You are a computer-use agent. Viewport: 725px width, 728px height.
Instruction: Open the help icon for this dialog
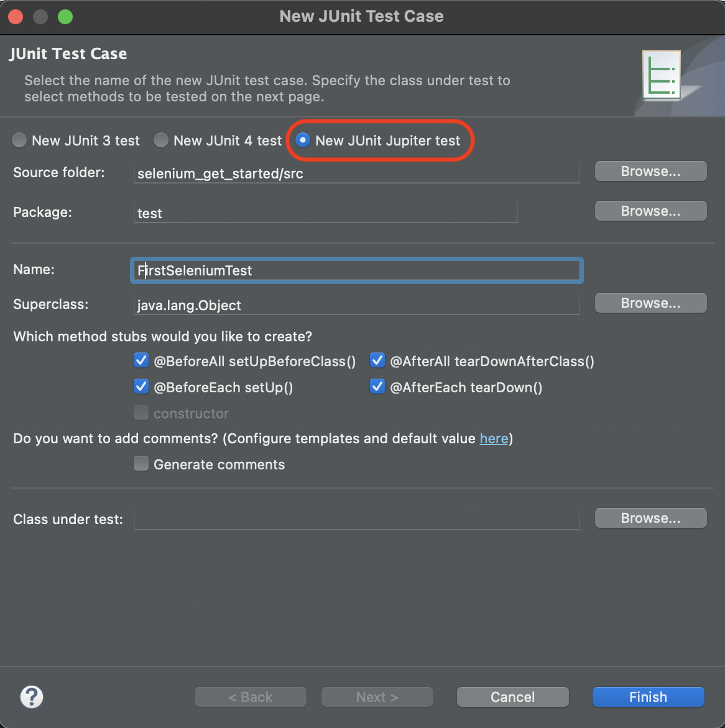[x=32, y=697]
